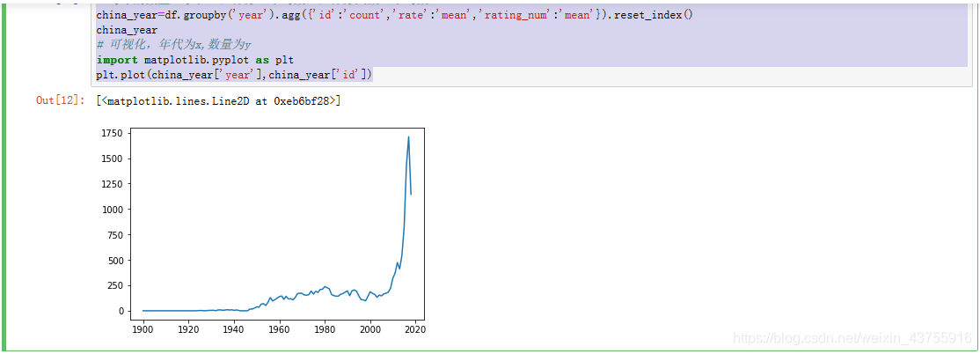This screenshot has height=354, width=980.
Task: Click the 500 y-axis tick label
Action: point(113,260)
